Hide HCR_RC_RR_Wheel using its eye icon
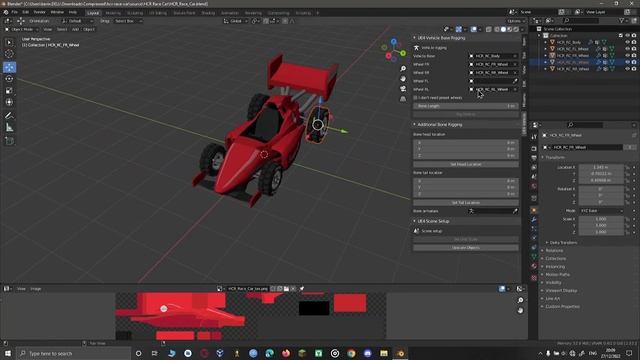 point(627,69)
